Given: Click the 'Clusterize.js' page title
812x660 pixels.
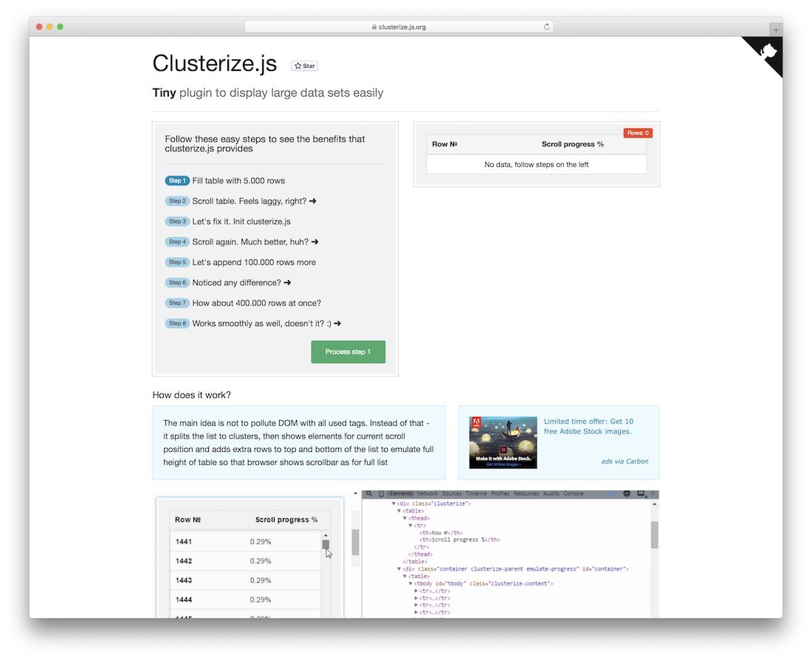Looking at the screenshot, I should pos(214,63).
